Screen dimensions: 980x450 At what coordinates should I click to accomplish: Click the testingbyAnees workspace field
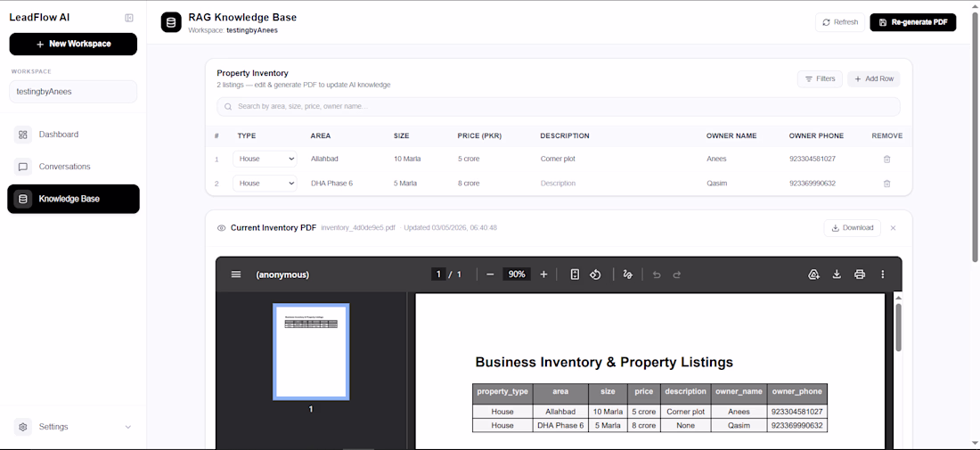click(x=73, y=91)
